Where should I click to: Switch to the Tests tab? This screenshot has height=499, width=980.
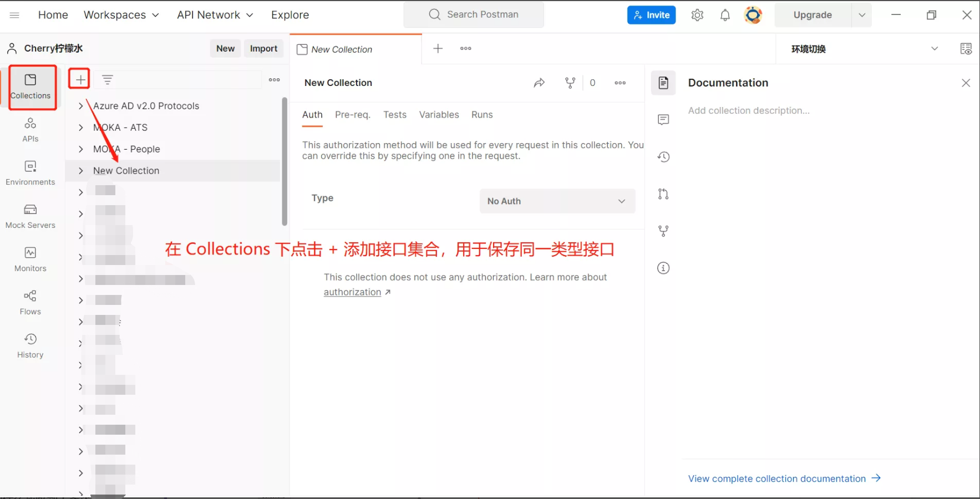click(395, 115)
